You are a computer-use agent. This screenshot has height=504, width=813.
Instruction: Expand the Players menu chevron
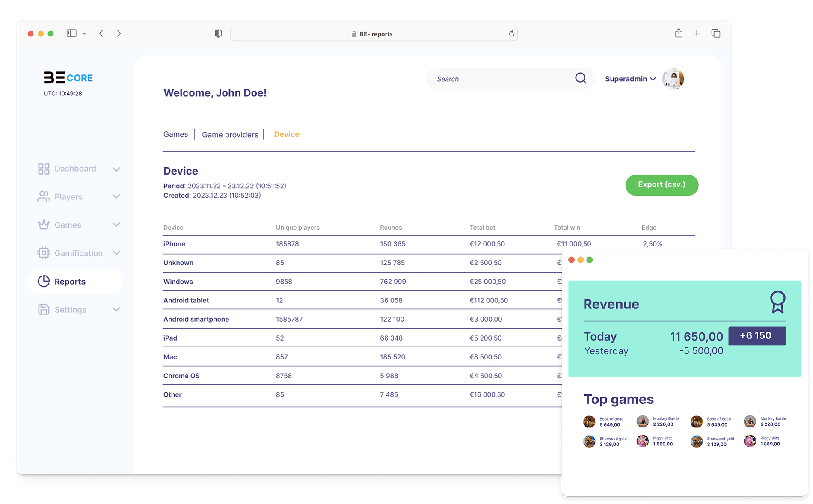click(x=116, y=196)
